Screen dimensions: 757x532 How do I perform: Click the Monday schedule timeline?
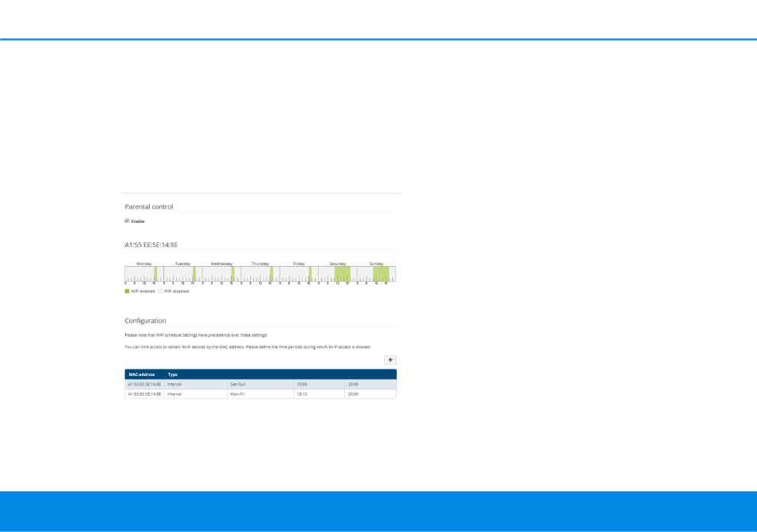point(144,274)
